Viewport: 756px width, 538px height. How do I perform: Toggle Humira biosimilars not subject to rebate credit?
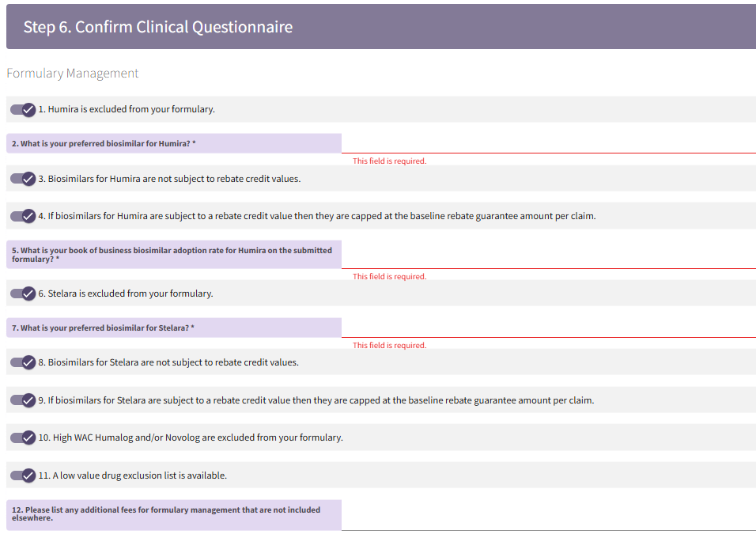pyautogui.click(x=23, y=179)
